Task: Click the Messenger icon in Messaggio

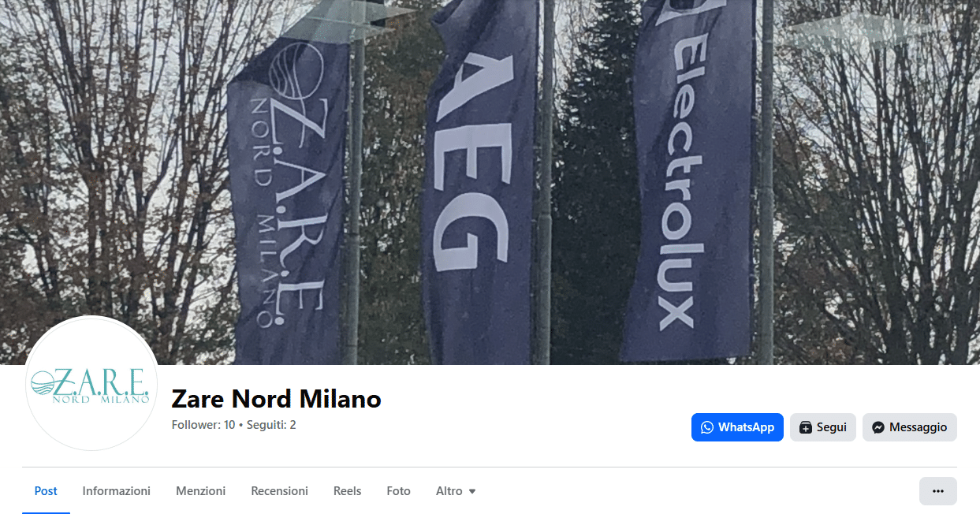Action: pyautogui.click(x=878, y=427)
